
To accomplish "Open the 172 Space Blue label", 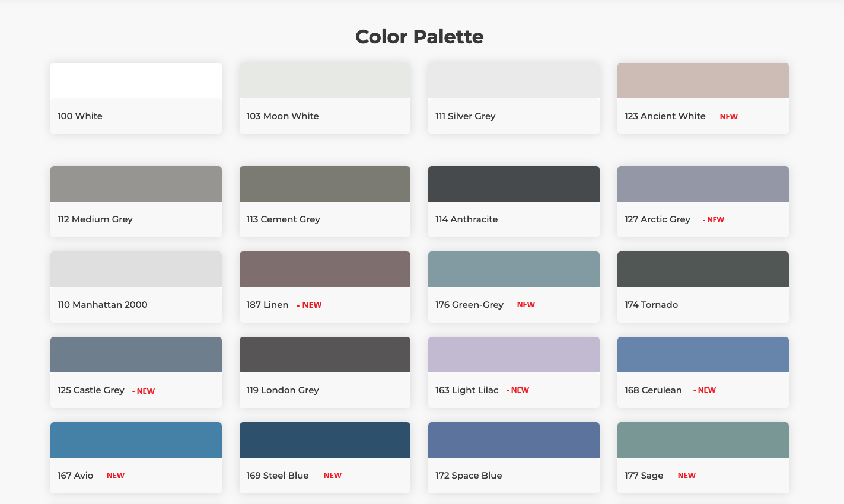I will point(469,476).
